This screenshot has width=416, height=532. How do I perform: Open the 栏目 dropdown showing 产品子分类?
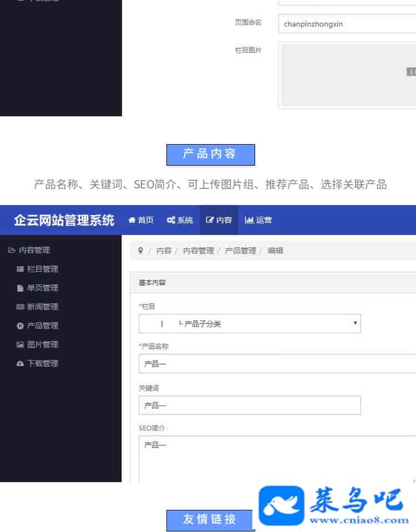coord(250,324)
